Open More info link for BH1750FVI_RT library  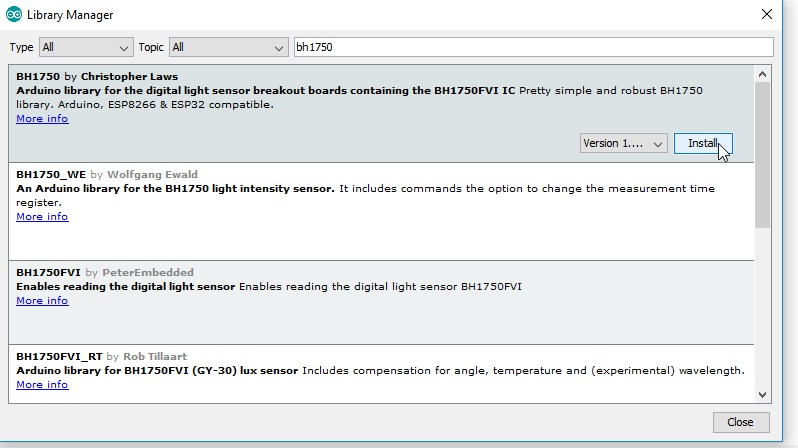pyautogui.click(x=42, y=385)
